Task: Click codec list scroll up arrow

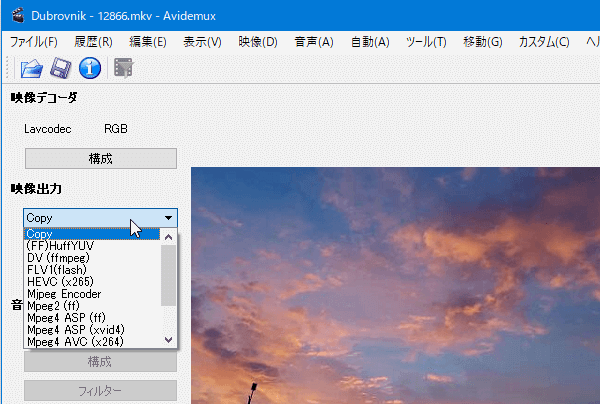Action: pos(168,237)
